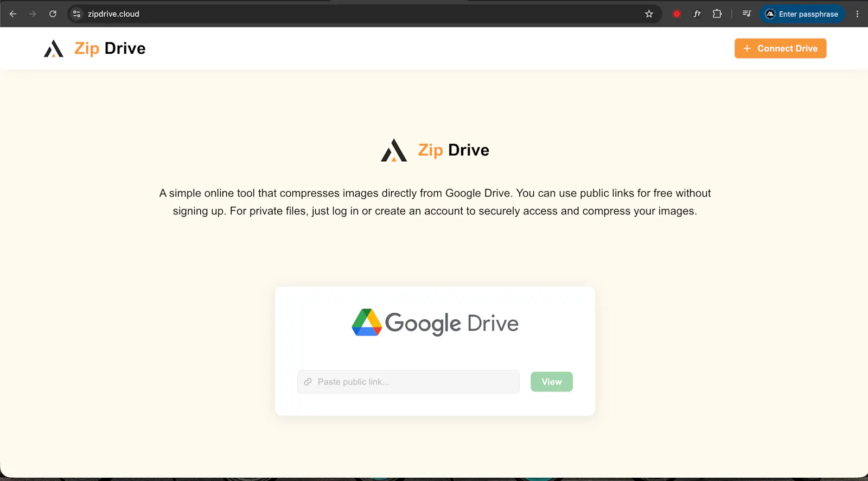
Task: Click the red record extension icon
Action: 676,14
